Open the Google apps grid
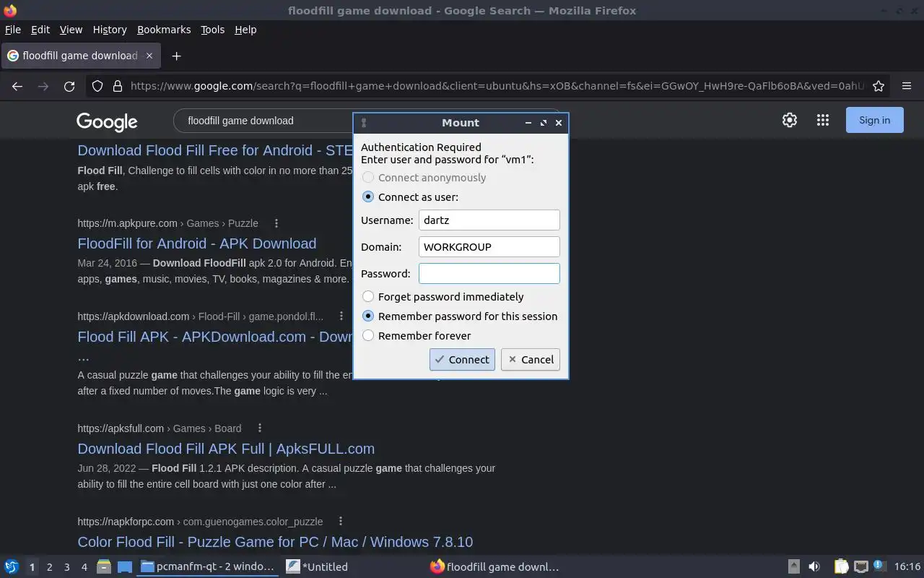The height and width of the screenshot is (578, 924). pyautogui.click(x=822, y=121)
